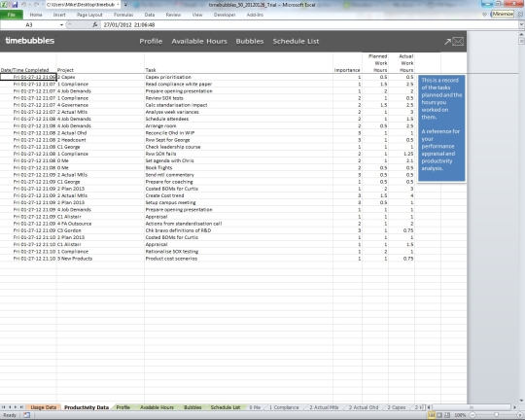Switch to the green Profile sheet tab
The image size is (525, 420).
coord(122,407)
